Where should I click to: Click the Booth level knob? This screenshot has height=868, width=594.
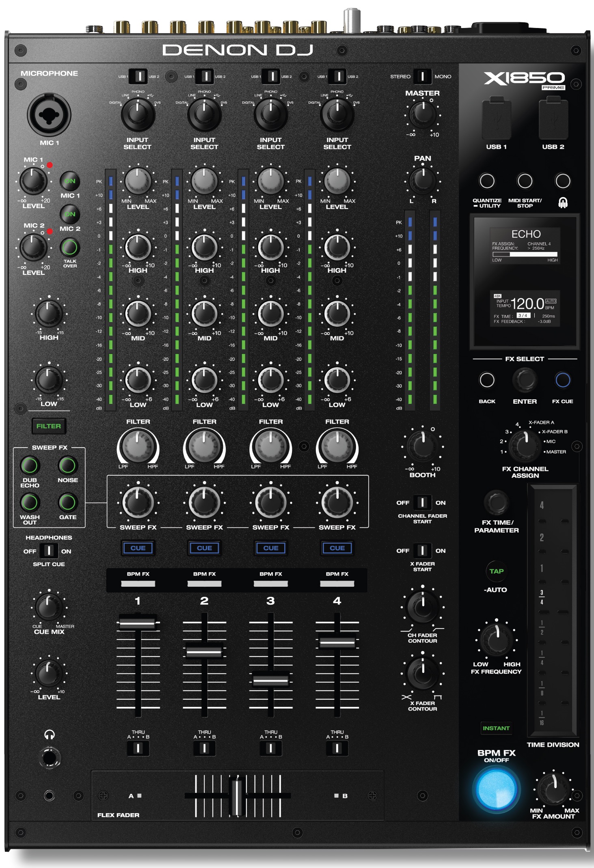click(x=423, y=446)
